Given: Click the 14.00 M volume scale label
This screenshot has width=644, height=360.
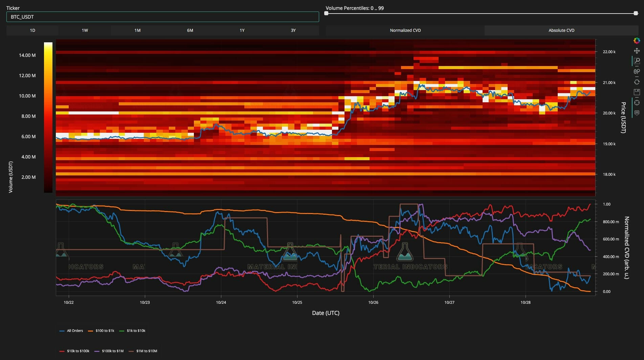Looking at the screenshot, I should tap(27, 55).
